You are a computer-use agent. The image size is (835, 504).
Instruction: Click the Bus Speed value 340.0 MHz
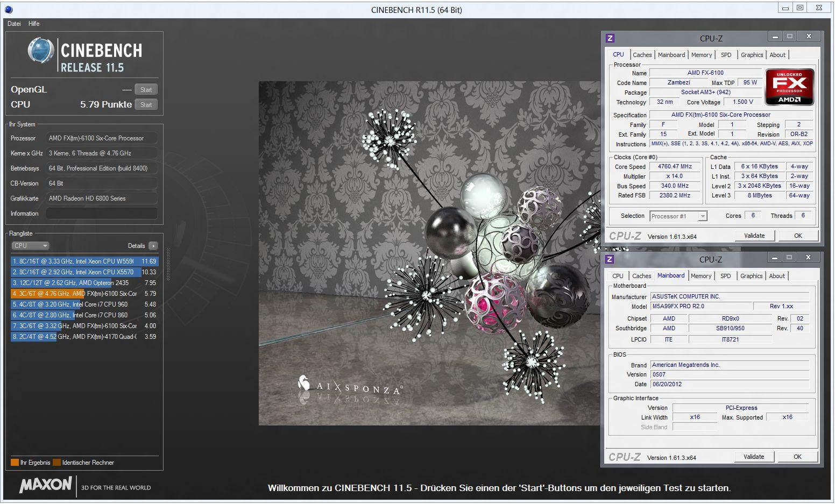coord(675,186)
